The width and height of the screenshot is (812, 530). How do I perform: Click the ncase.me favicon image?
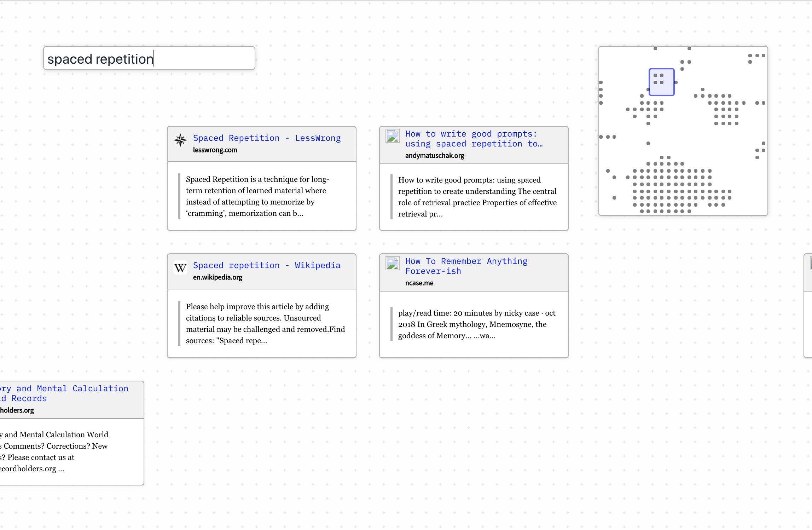[x=393, y=263]
